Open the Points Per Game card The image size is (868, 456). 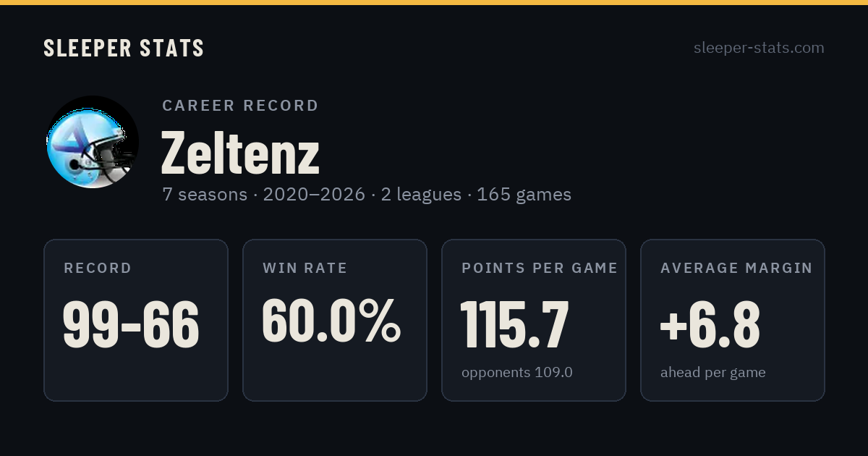coord(534,320)
